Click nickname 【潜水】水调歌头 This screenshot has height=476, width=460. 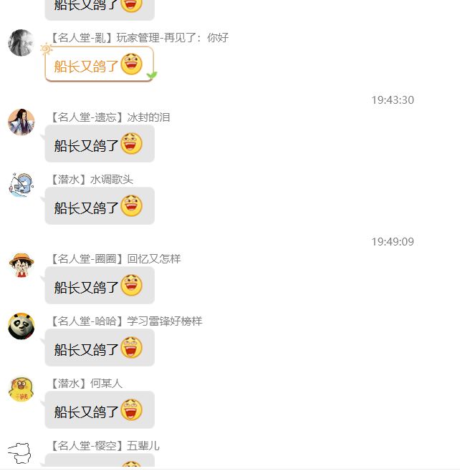pos(92,180)
